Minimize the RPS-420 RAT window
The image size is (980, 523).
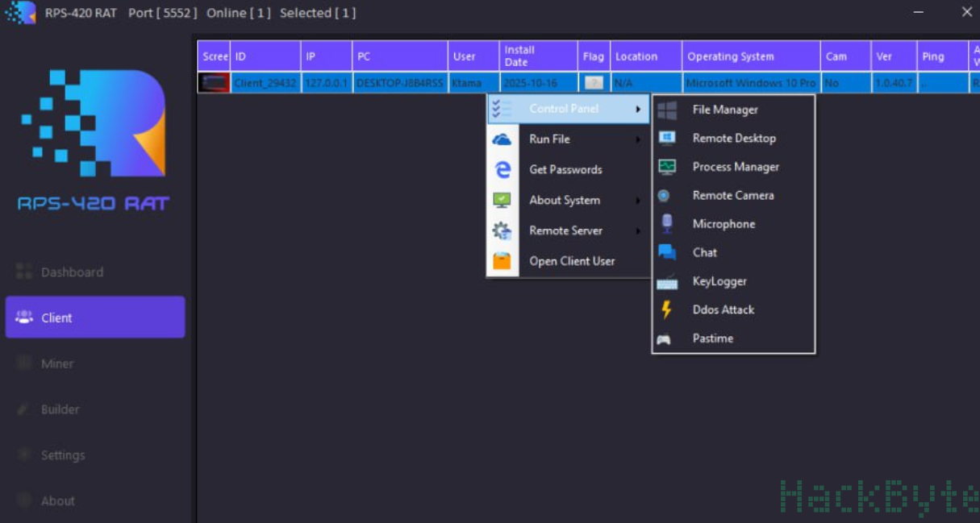920,12
